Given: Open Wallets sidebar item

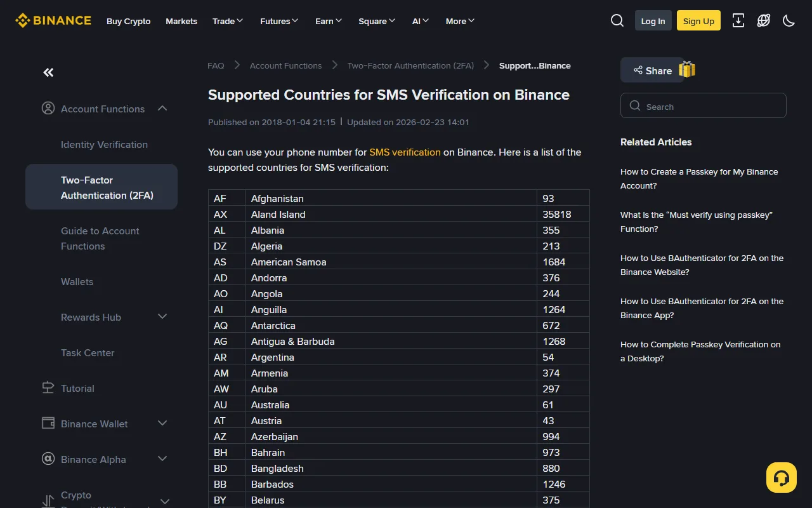Looking at the screenshot, I should (77, 281).
